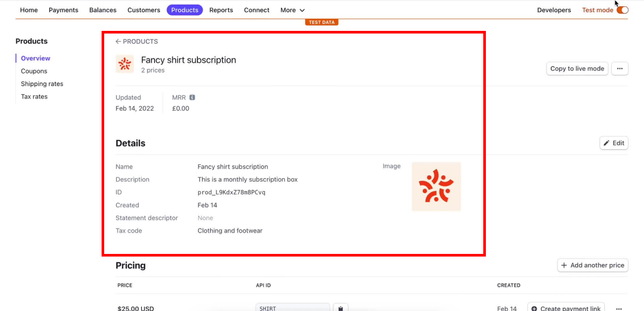This screenshot has height=311, width=644.
Task: Open Coupons in the sidebar
Action: 34,71
